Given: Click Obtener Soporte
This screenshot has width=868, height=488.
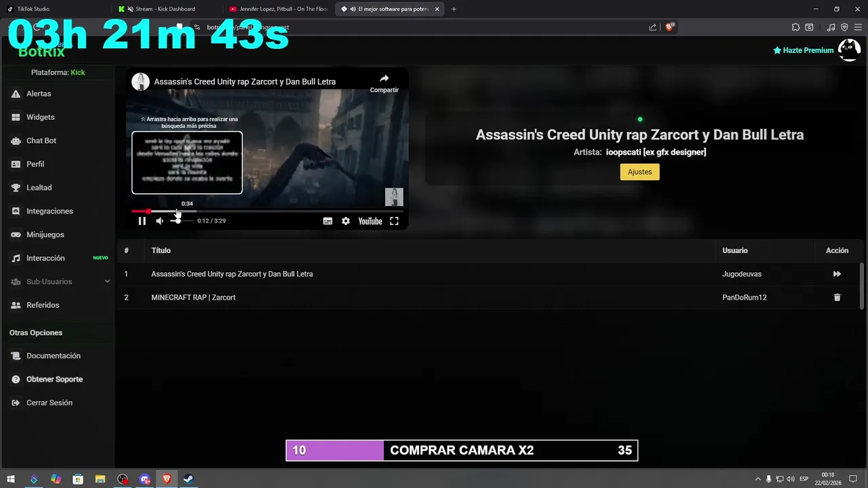Looking at the screenshot, I should coord(54,379).
